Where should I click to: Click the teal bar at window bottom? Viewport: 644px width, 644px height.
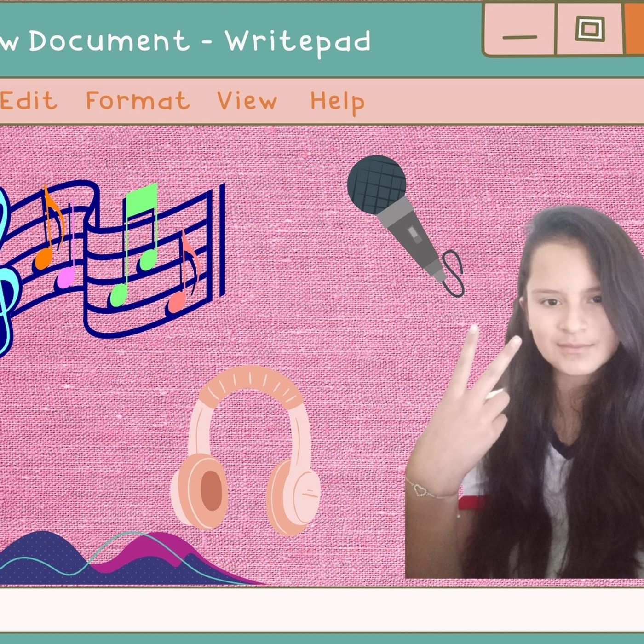tap(322, 638)
